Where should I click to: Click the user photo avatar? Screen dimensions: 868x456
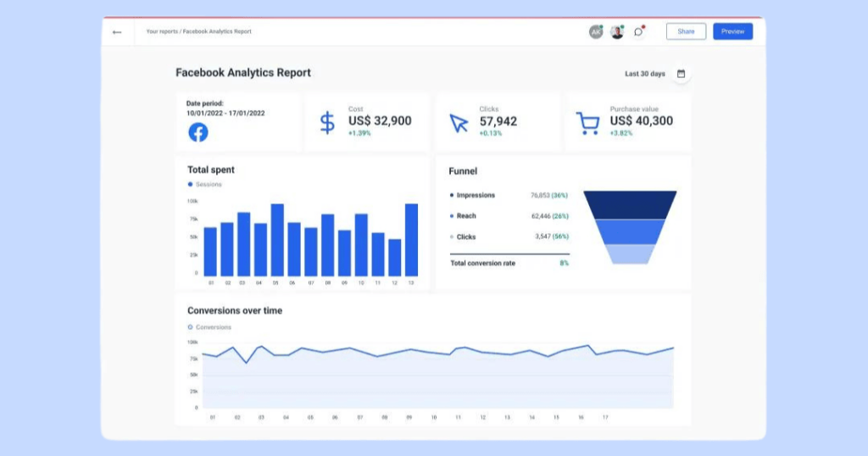coord(617,32)
